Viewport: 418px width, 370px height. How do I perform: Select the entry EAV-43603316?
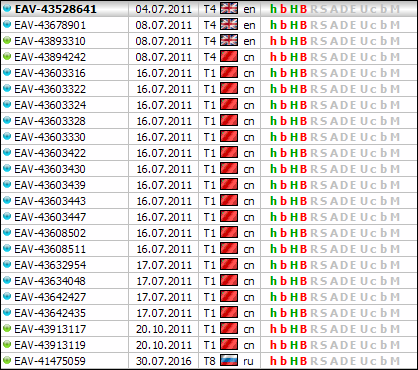(x=50, y=73)
